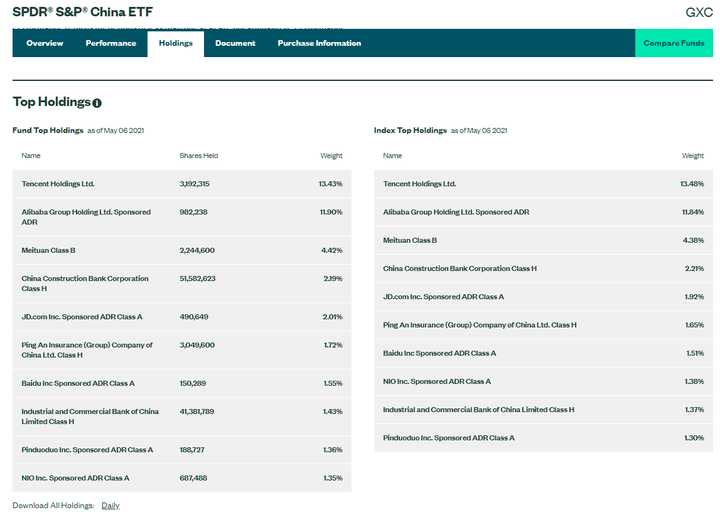
Task: Click the GXC ticker symbol
Action: tap(699, 12)
